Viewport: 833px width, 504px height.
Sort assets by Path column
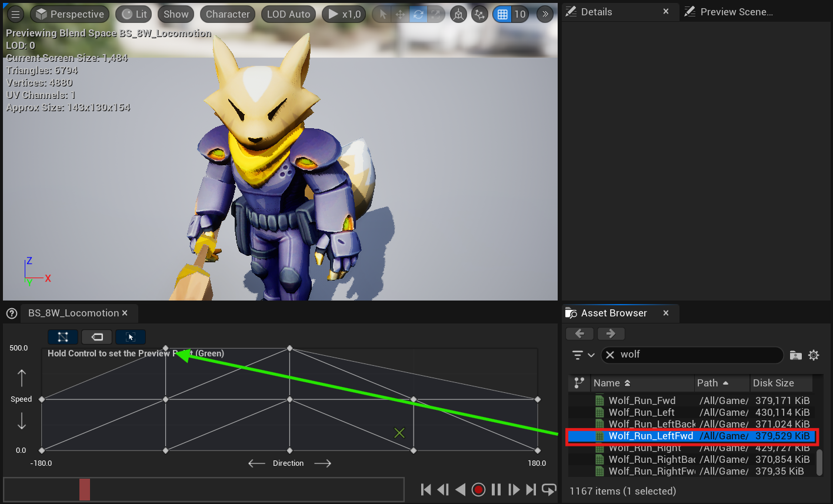(x=722, y=383)
